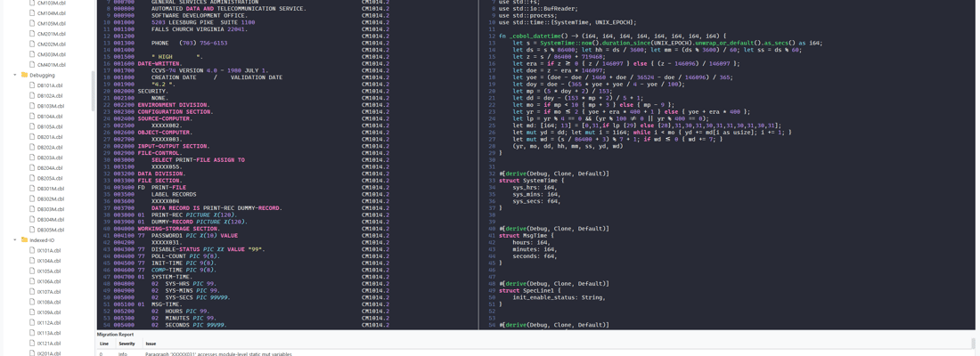Image resolution: width=980 pixels, height=356 pixels.
Task: Collapse the Debugging folder tree node
Action: pyautogui.click(x=15, y=76)
